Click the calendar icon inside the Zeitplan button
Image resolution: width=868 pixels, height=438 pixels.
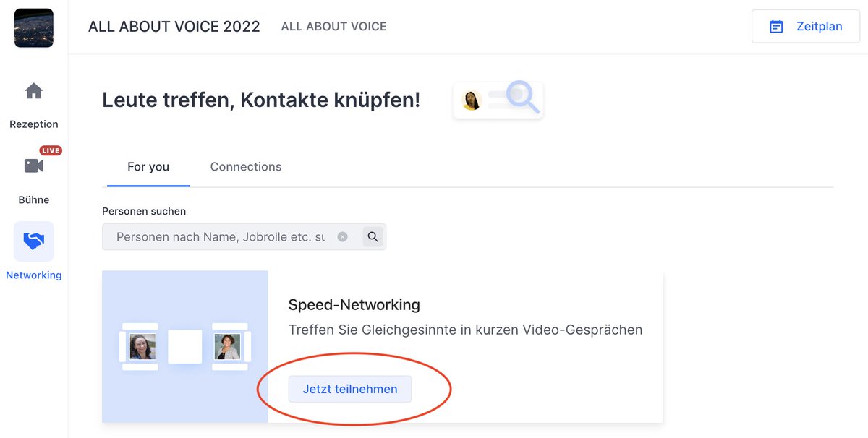click(x=776, y=25)
